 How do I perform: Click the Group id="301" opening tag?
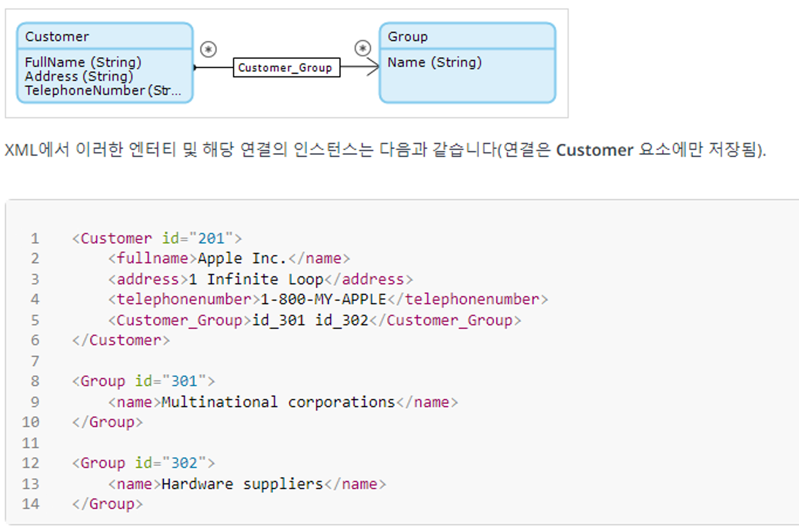(x=143, y=381)
